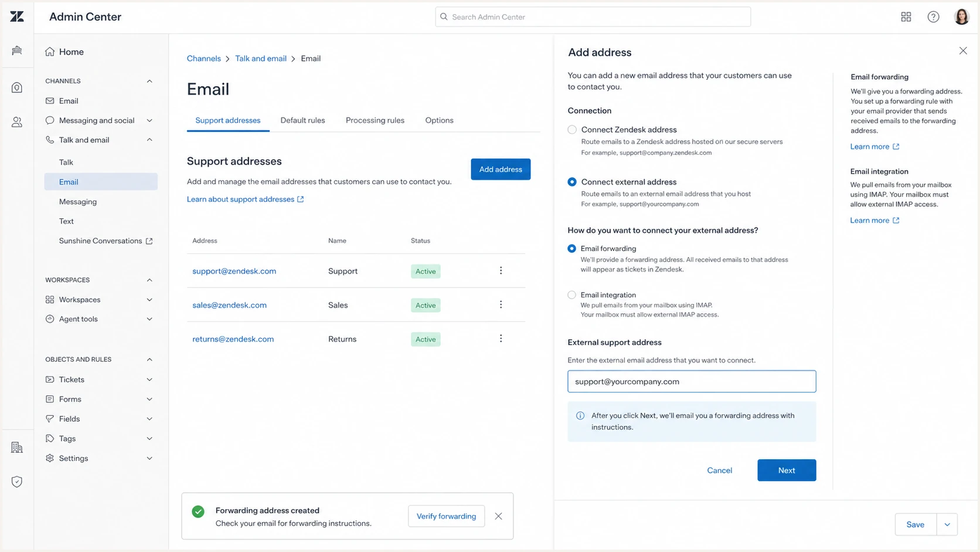Click the Agent tools icon

click(x=50, y=319)
